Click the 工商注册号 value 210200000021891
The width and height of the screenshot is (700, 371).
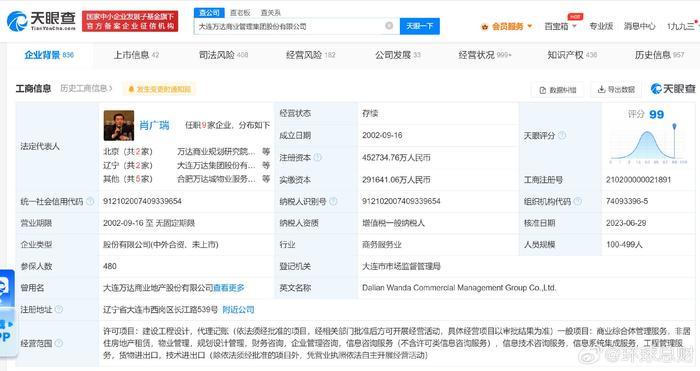[x=638, y=179]
